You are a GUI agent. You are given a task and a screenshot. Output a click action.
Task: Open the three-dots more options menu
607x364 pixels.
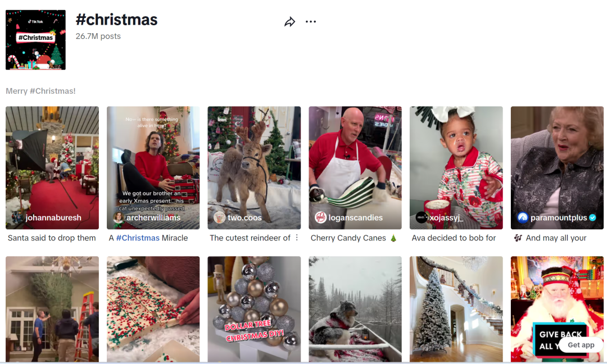[311, 22]
